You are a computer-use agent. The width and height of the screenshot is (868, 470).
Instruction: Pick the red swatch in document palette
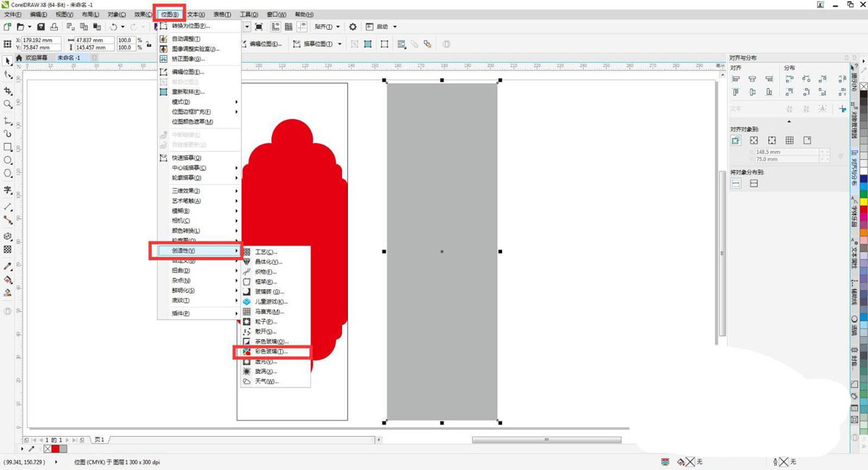(55, 449)
